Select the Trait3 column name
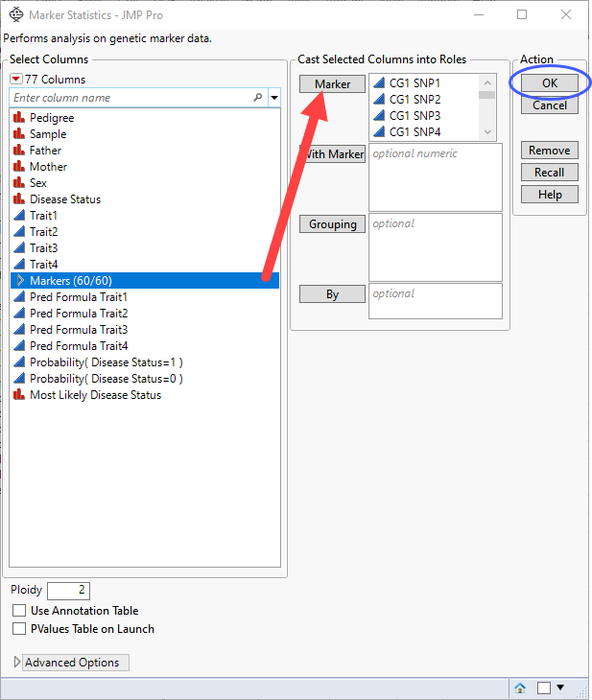 (44, 247)
